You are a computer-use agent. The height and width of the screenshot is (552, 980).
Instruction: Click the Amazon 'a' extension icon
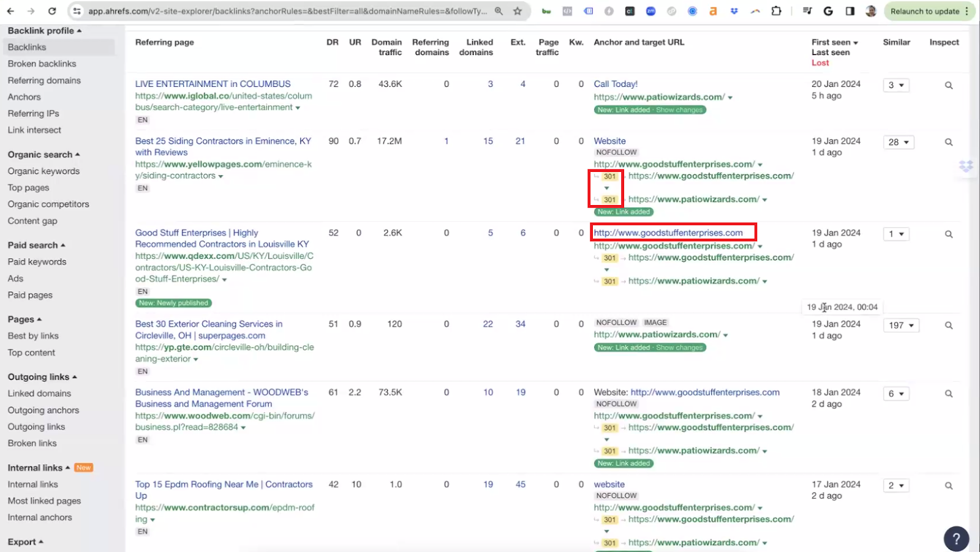(713, 11)
